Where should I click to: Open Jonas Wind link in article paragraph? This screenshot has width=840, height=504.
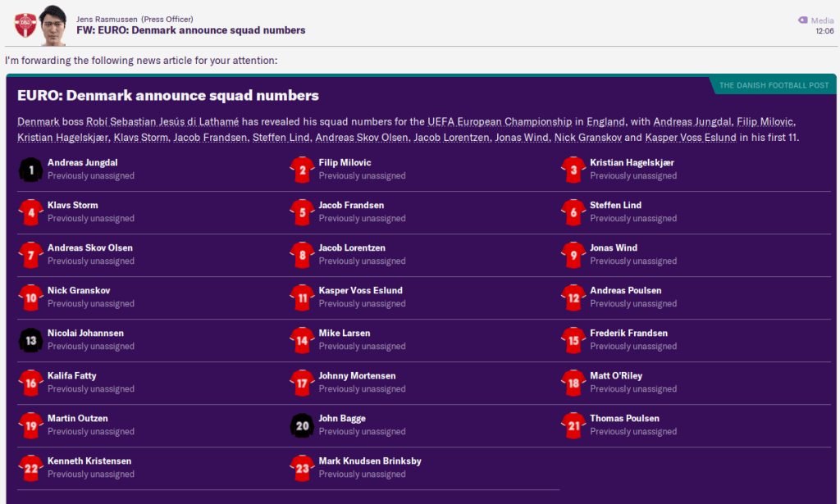click(x=522, y=138)
